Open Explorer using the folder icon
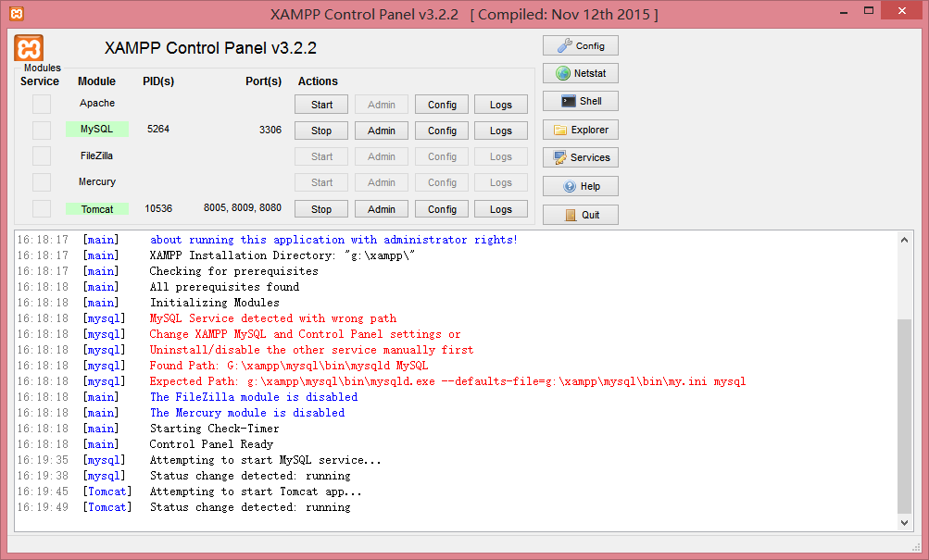 tap(580, 130)
